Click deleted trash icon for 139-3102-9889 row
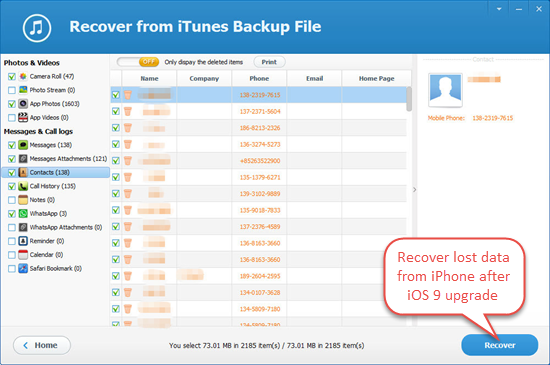Viewport: 550px width, 365px height. click(x=128, y=194)
